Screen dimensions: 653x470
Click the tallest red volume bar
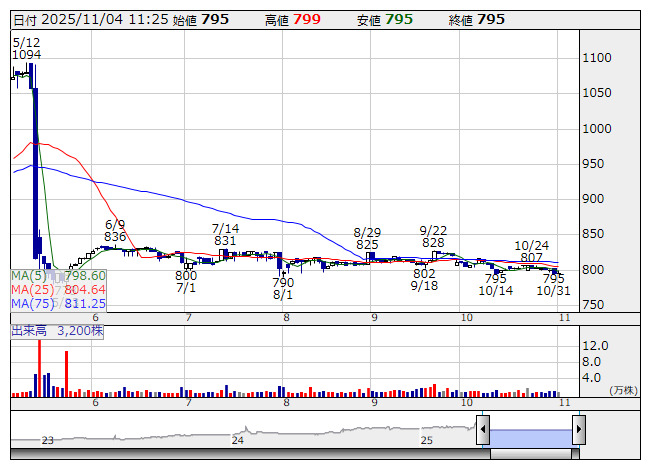pos(40,367)
